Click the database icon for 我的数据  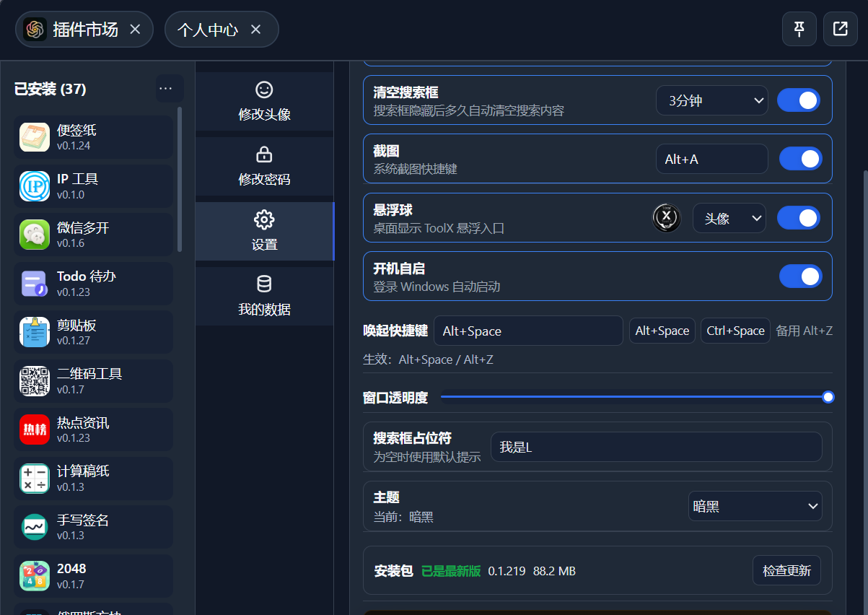tap(264, 284)
